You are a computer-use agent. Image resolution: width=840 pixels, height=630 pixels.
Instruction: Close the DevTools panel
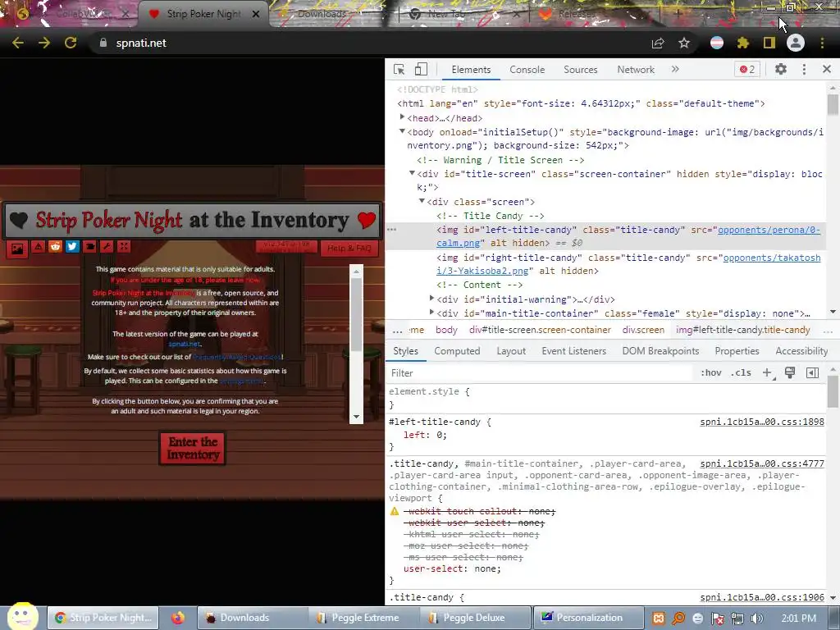coord(827,69)
